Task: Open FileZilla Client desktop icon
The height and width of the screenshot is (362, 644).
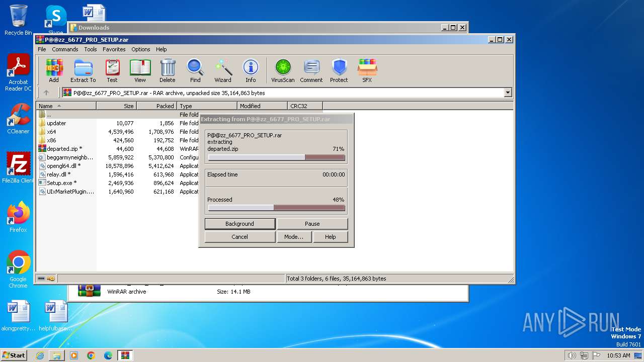Action: (x=18, y=168)
